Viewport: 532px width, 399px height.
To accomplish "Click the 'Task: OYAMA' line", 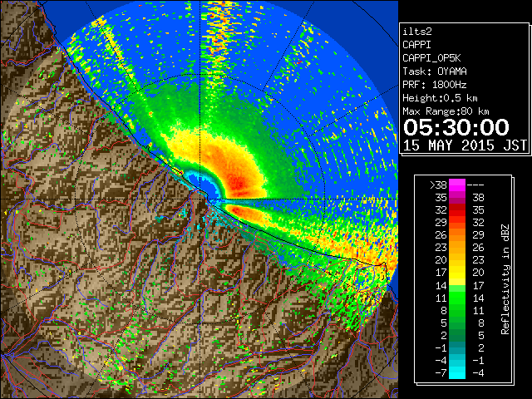I will point(435,71).
